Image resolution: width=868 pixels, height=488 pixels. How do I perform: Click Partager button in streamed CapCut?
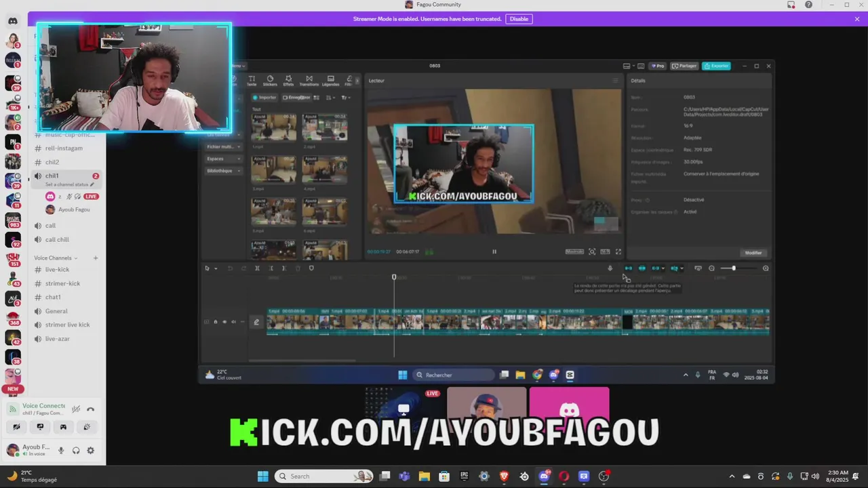click(x=684, y=66)
